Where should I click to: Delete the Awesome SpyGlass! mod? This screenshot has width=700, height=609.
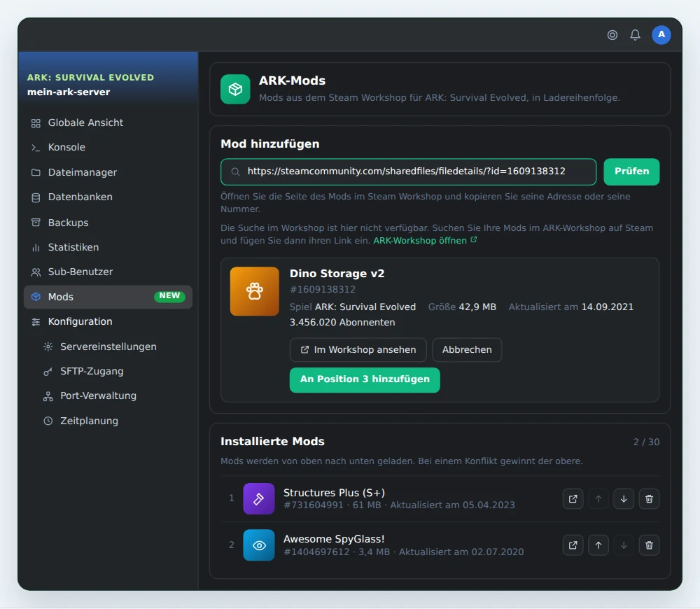pos(649,545)
